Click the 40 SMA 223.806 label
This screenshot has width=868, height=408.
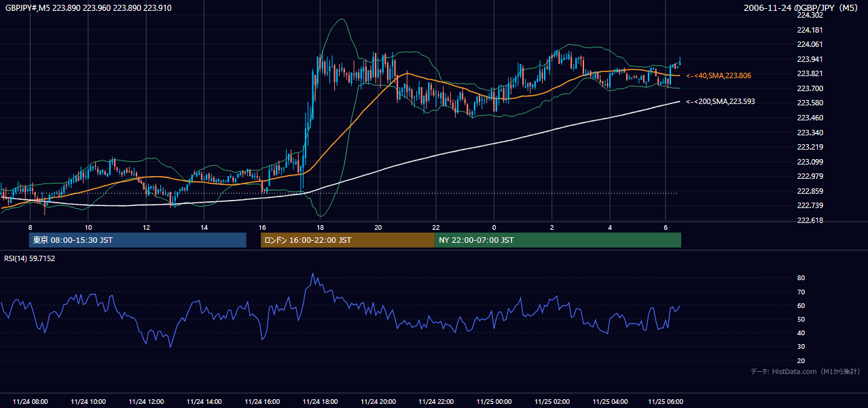(719, 75)
